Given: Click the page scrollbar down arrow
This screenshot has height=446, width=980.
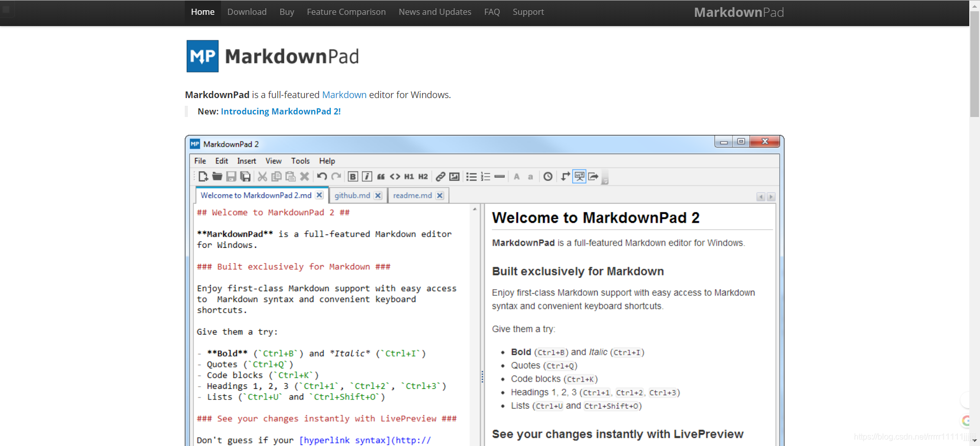Looking at the screenshot, I should coord(974,440).
